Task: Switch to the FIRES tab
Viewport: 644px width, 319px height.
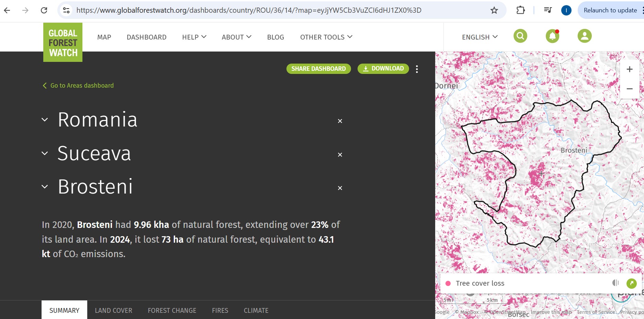Action: (220, 310)
